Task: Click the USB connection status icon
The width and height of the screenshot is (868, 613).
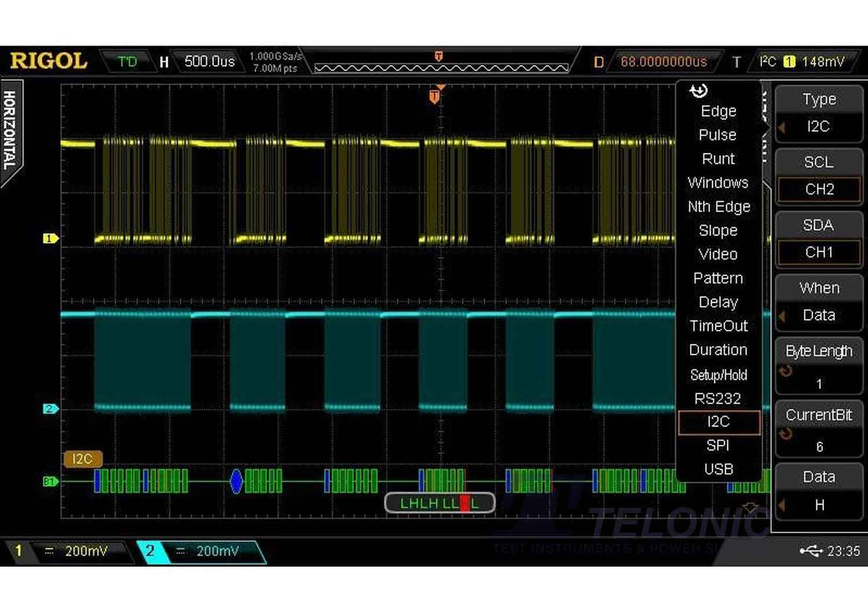Action: [x=811, y=551]
